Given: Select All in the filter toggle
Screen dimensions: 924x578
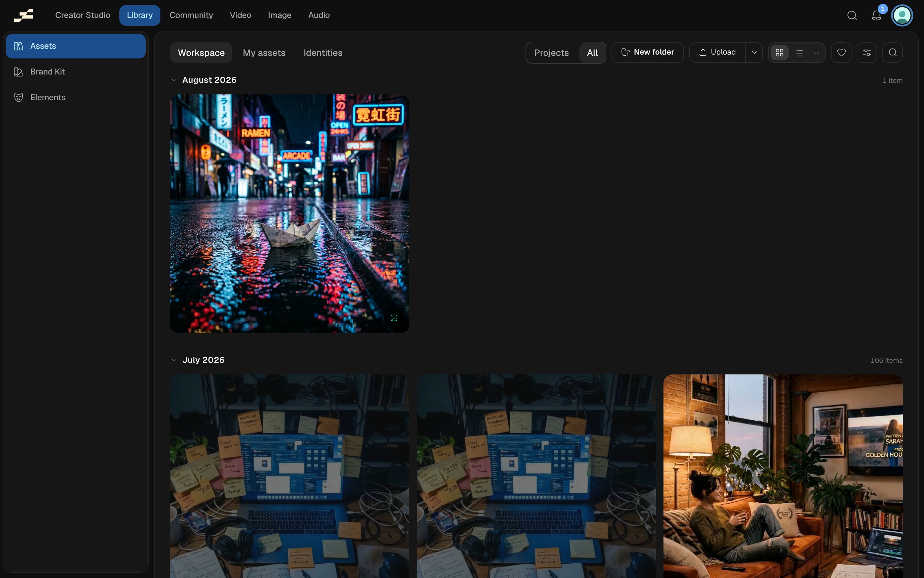Looking at the screenshot, I should [x=592, y=53].
